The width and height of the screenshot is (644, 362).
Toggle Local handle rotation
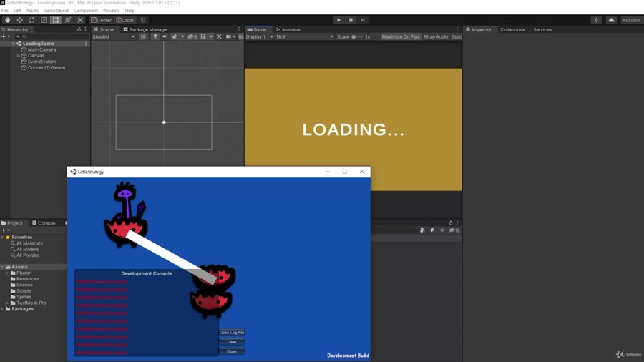point(125,20)
